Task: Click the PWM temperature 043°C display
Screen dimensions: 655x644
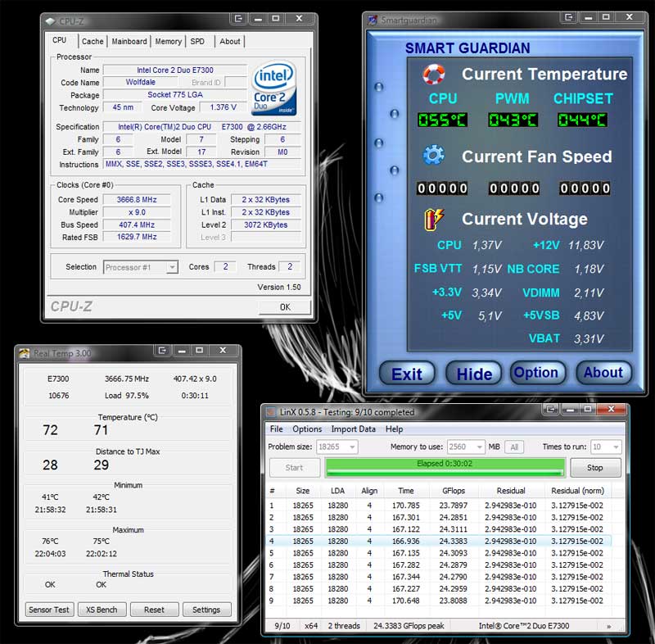Action: [513, 120]
